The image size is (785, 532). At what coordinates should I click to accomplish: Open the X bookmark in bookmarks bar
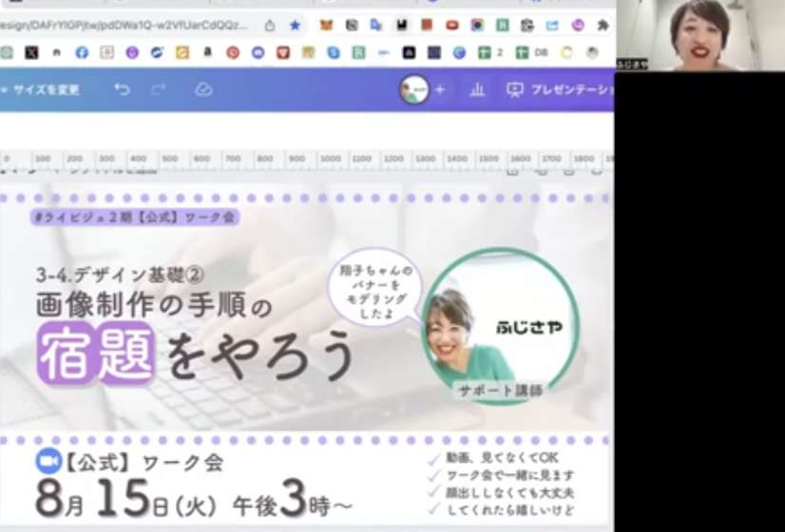[31, 53]
